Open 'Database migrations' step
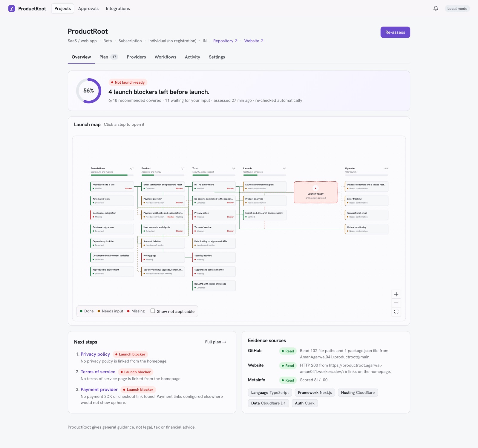478x448 pixels. coord(112,229)
